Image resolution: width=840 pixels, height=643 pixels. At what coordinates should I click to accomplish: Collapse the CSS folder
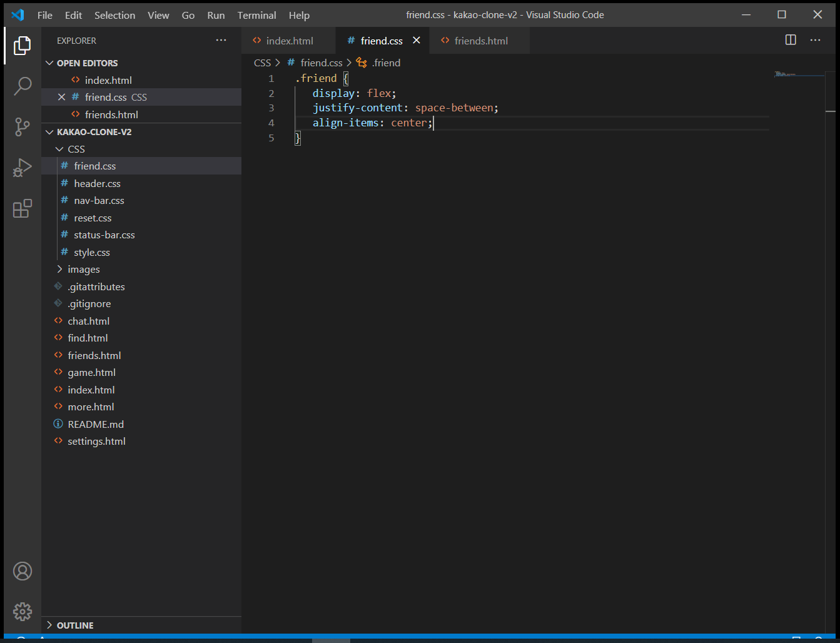[59, 149]
